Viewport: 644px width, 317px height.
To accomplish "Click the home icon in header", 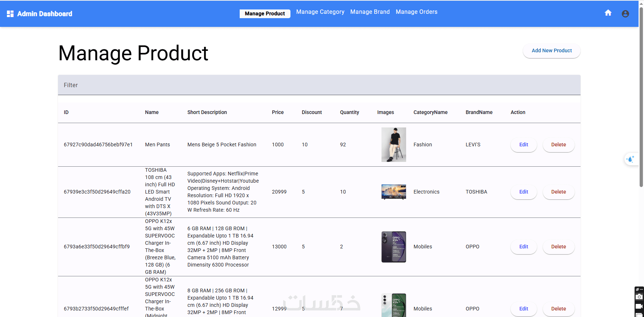I will pyautogui.click(x=608, y=13).
